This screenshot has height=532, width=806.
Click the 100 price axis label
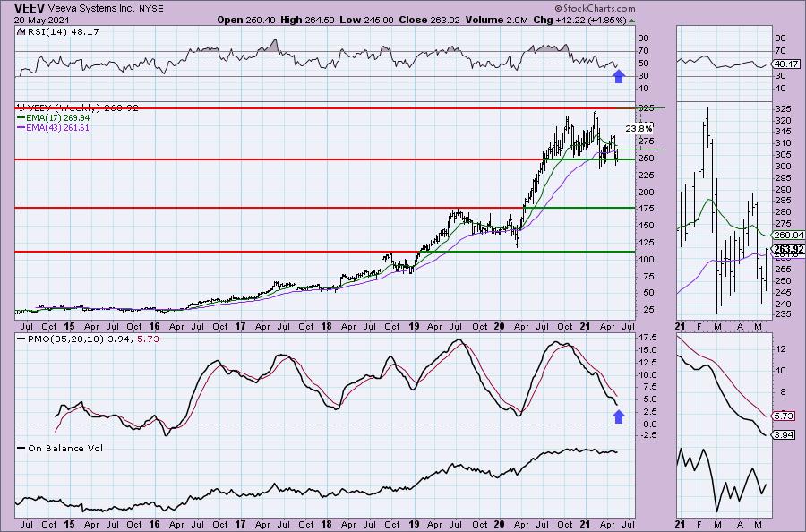pos(646,260)
